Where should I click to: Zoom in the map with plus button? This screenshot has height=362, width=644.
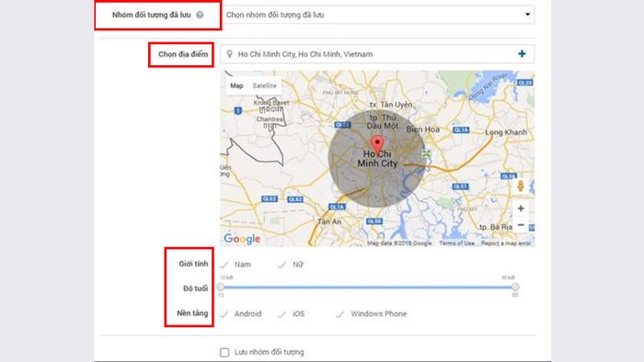click(x=521, y=209)
